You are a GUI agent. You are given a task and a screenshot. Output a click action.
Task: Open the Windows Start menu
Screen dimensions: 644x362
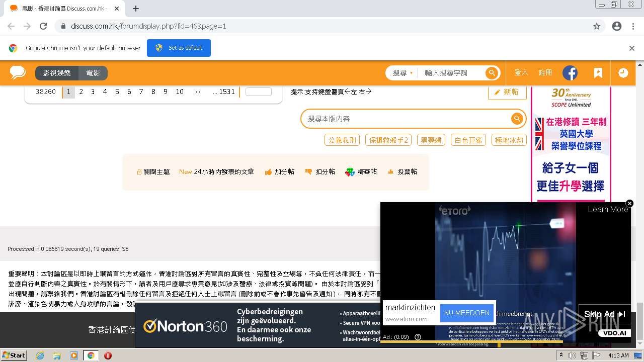(14, 355)
